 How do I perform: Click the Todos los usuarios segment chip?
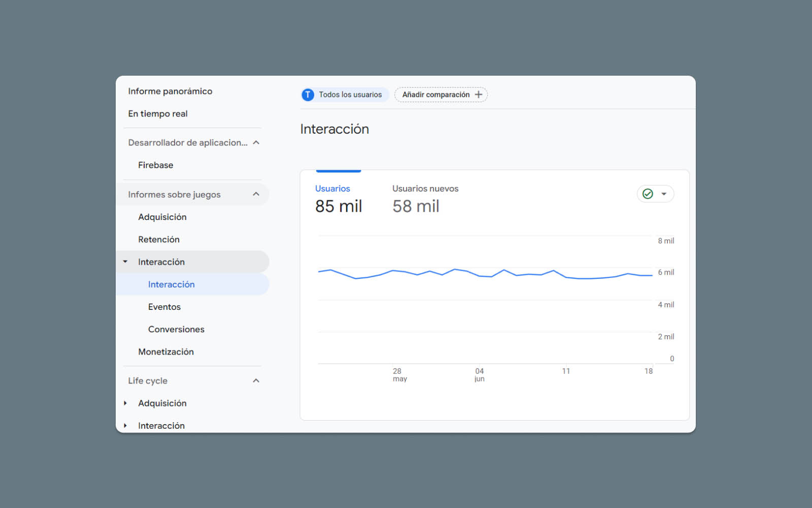tap(350, 94)
